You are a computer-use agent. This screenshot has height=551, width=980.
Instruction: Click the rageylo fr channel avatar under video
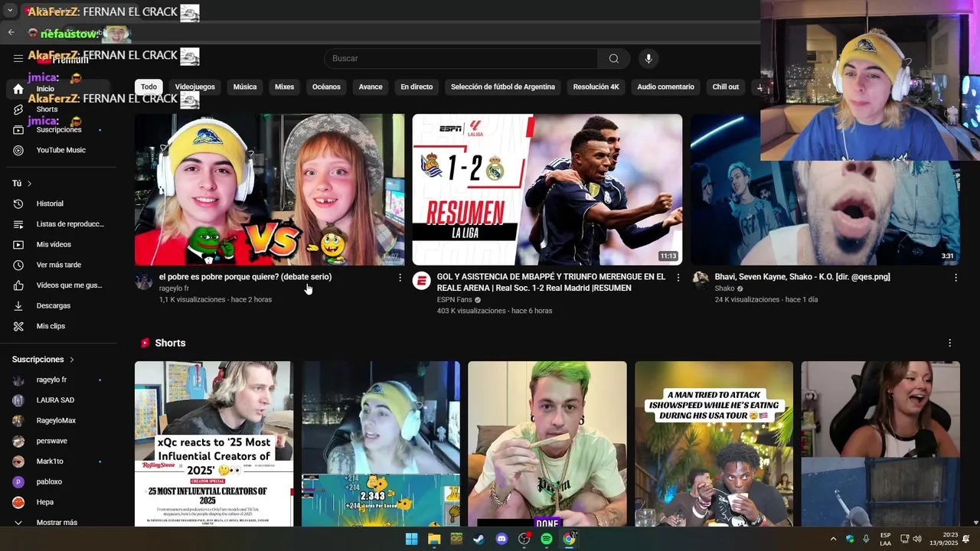point(144,281)
